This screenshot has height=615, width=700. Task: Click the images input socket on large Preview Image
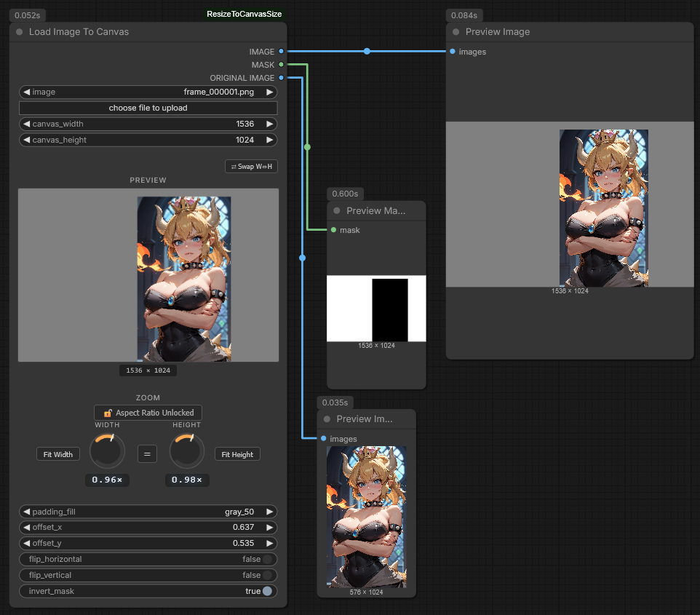[453, 52]
